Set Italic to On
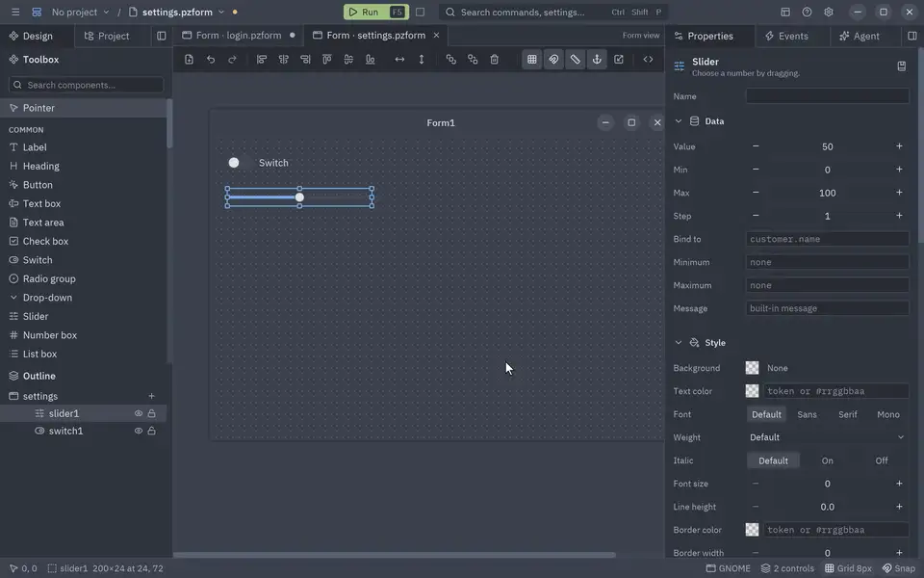Viewport: 924px width, 578px height. [828, 460]
